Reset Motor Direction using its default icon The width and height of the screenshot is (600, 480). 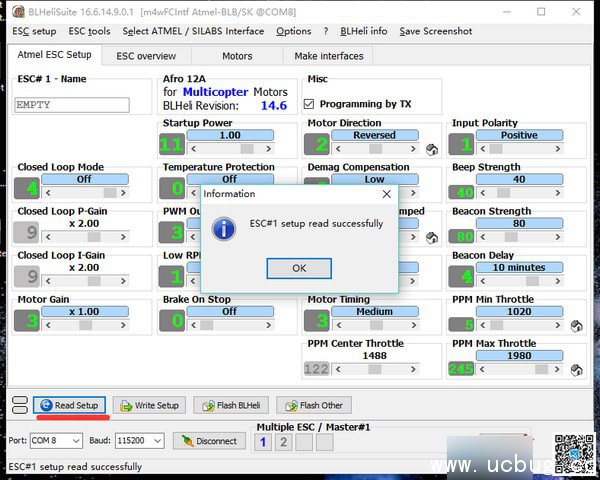click(x=432, y=150)
